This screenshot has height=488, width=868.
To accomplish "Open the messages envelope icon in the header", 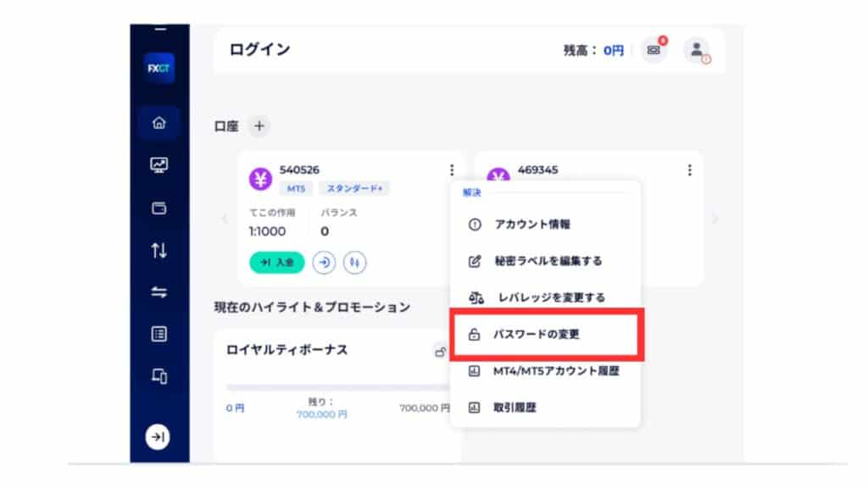I will coord(654,50).
